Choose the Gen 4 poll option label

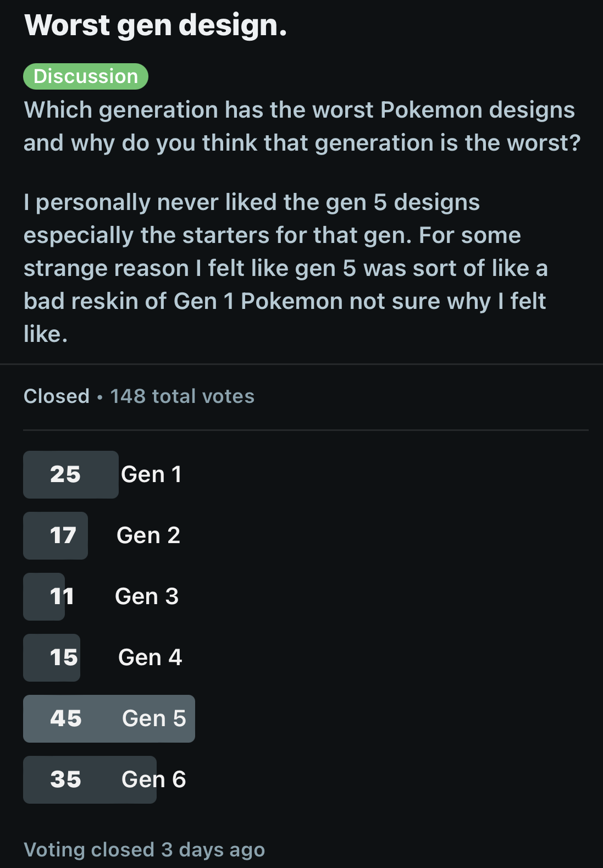click(150, 657)
